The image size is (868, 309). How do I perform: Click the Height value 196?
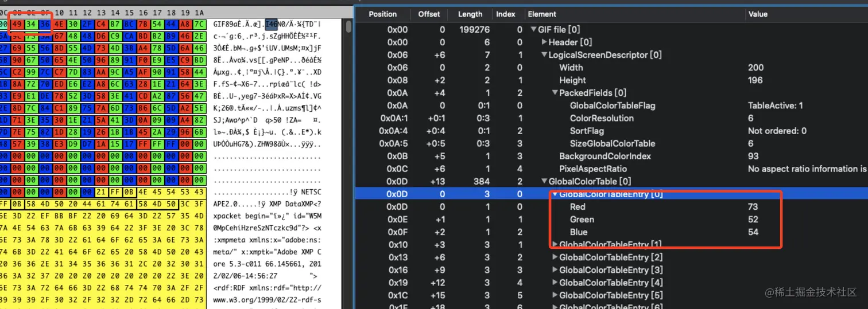click(x=755, y=80)
